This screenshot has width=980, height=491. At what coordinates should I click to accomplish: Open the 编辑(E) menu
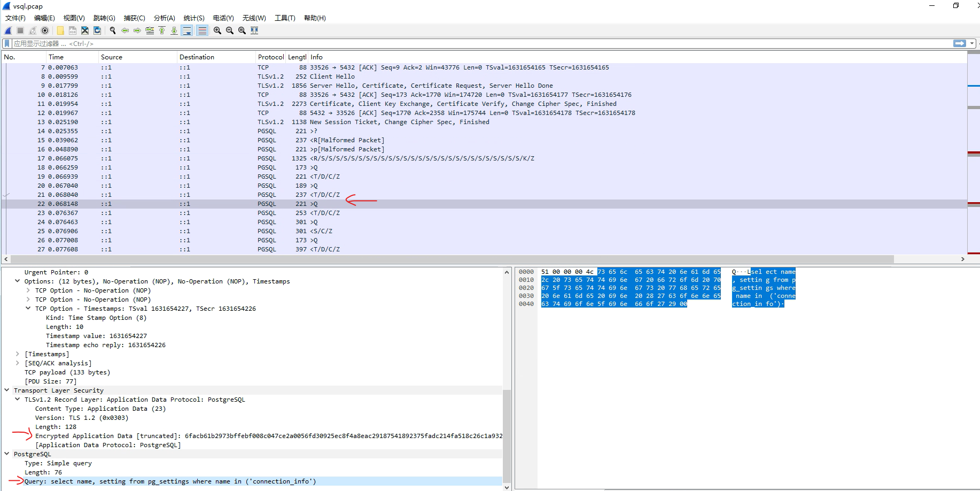pos(44,18)
